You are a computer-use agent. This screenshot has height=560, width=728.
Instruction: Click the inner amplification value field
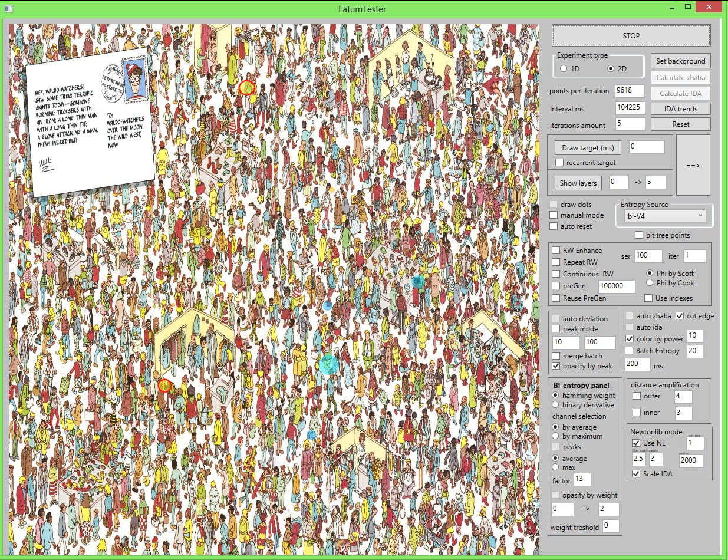pos(683,413)
